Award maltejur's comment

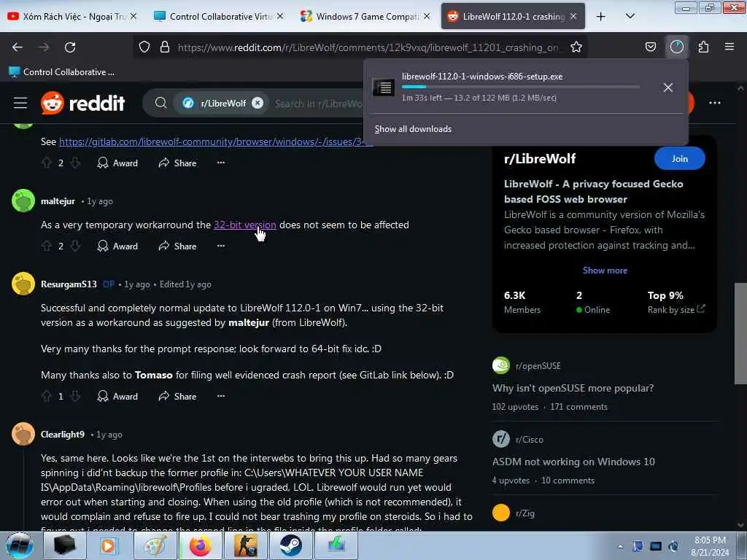tap(117, 246)
